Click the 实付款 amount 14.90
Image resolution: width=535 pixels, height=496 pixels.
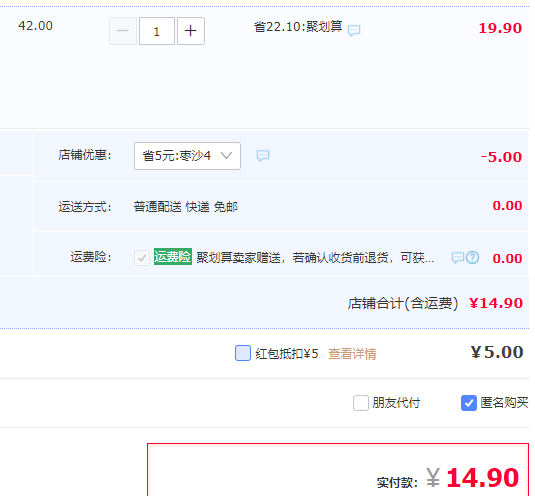pyautogui.click(x=482, y=477)
